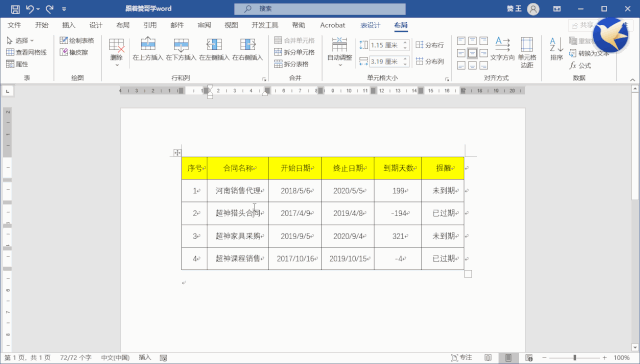Image resolution: width=640 pixels, height=364 pixels.
Task: Switch to the 开发工具 tab
Action: (x=265, y=25)
